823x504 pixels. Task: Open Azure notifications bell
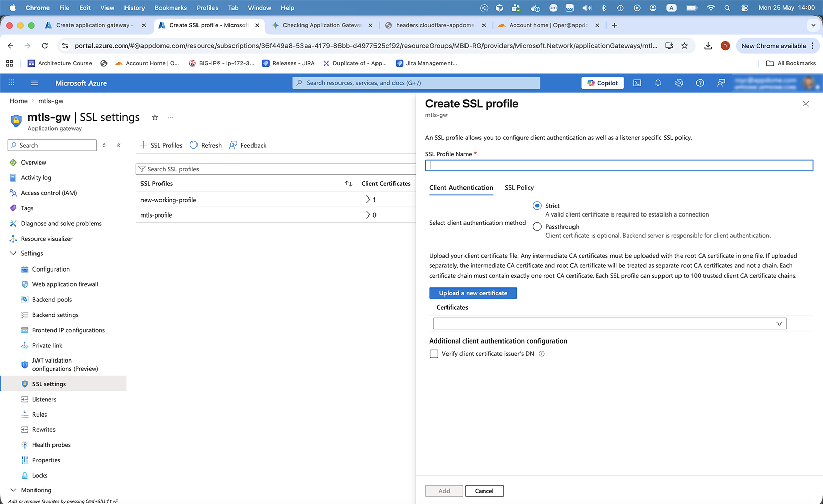pos(658,83)
